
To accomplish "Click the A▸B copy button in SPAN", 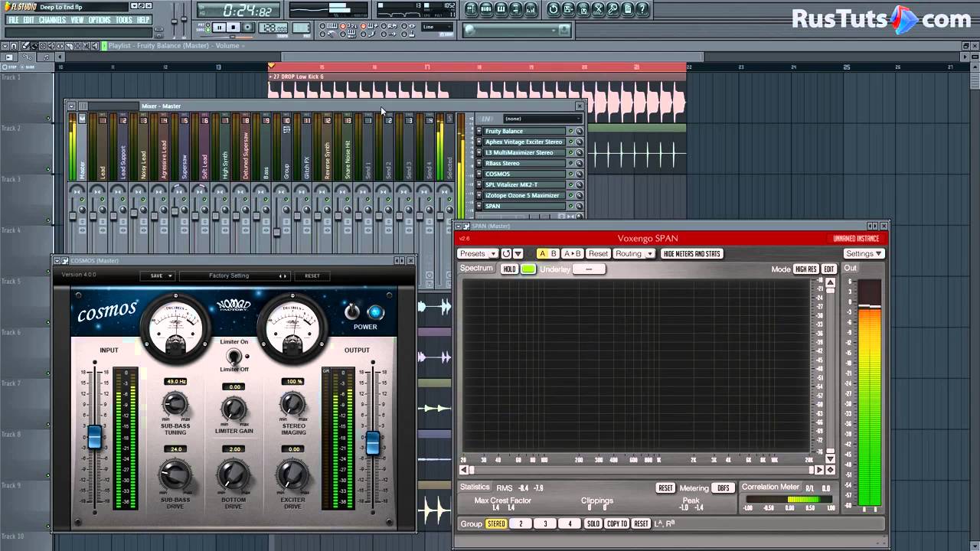I will coord(572,253).
